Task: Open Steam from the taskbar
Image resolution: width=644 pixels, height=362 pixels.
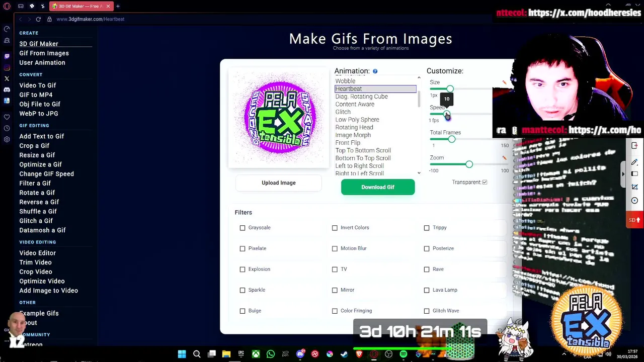Action: pos(344,354)
